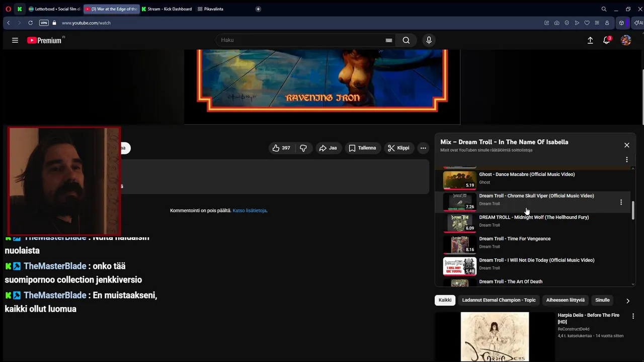Viewport: 644px width, 362px height.
Task: Play Dream Troll - Chrome Skull Viper
Action: 536,196
